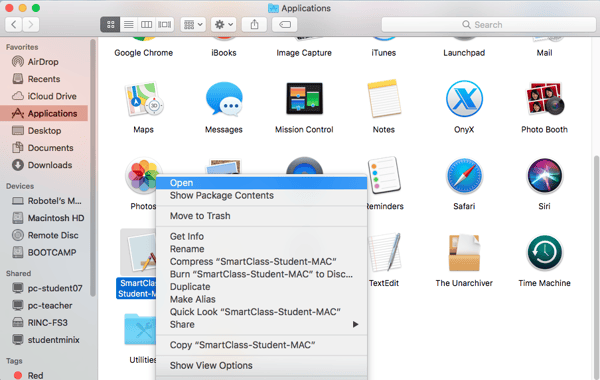The image size is (600, 380).
Task: Click the Share toolbar button
Action: (x=254, y=24)
